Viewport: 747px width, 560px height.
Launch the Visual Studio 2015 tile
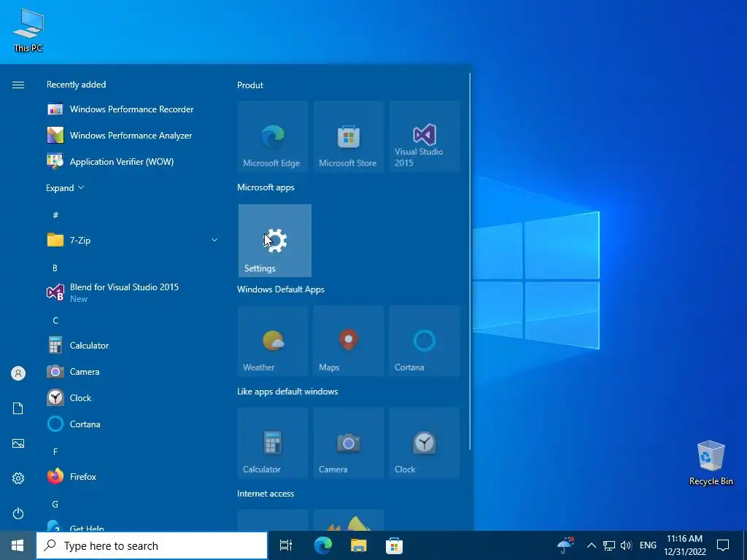pos(425,136)
